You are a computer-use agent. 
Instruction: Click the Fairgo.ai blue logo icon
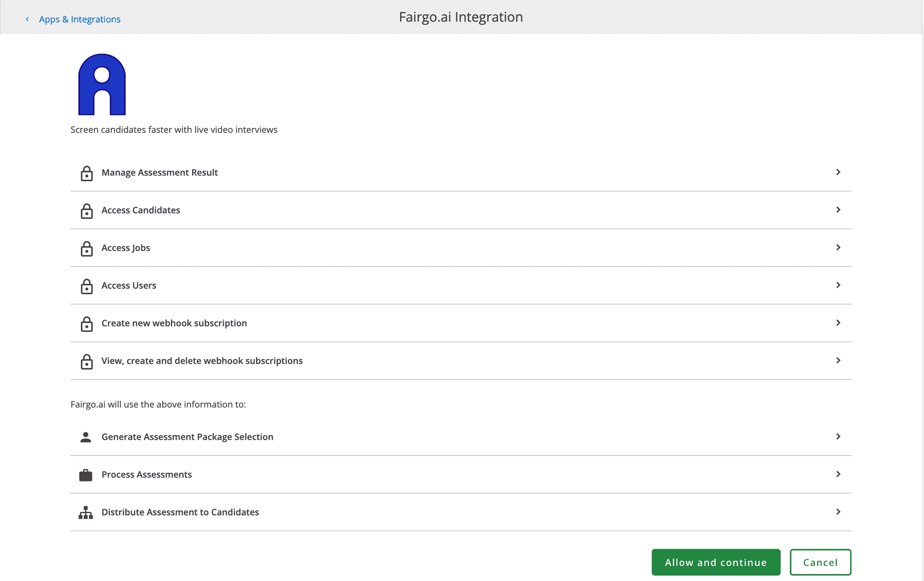coord(102,85)
